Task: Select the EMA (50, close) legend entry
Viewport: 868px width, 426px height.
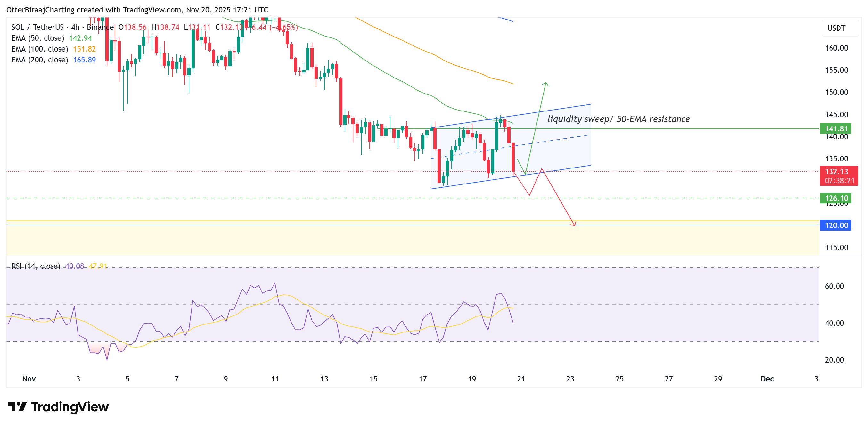Action: 37,38
